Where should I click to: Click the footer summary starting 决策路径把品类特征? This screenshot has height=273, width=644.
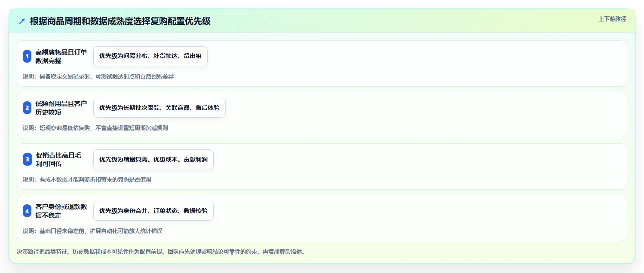(161, 252)
